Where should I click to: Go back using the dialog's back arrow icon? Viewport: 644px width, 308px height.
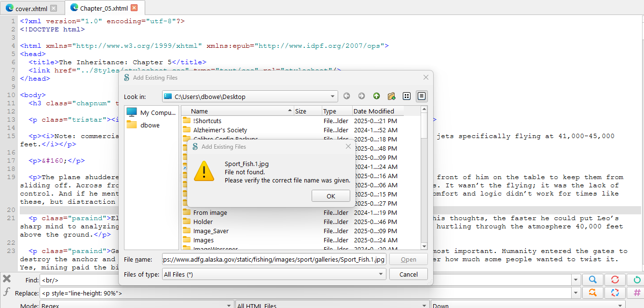coord(346,96)
